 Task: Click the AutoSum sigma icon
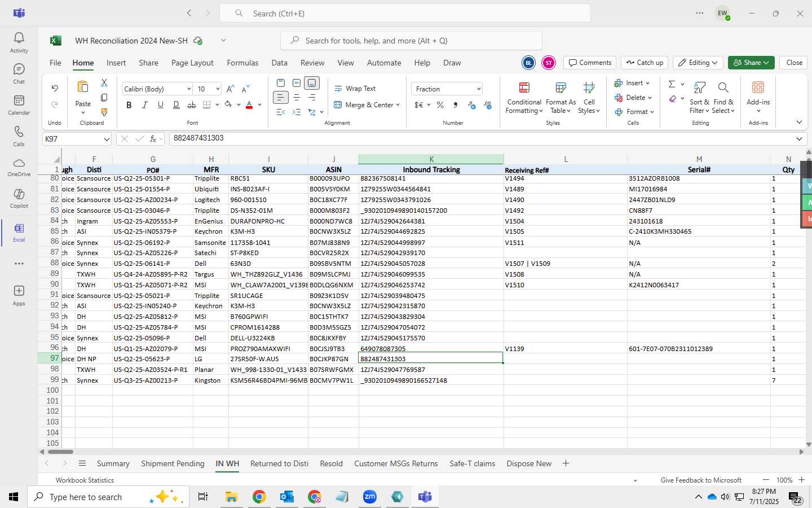672,84
